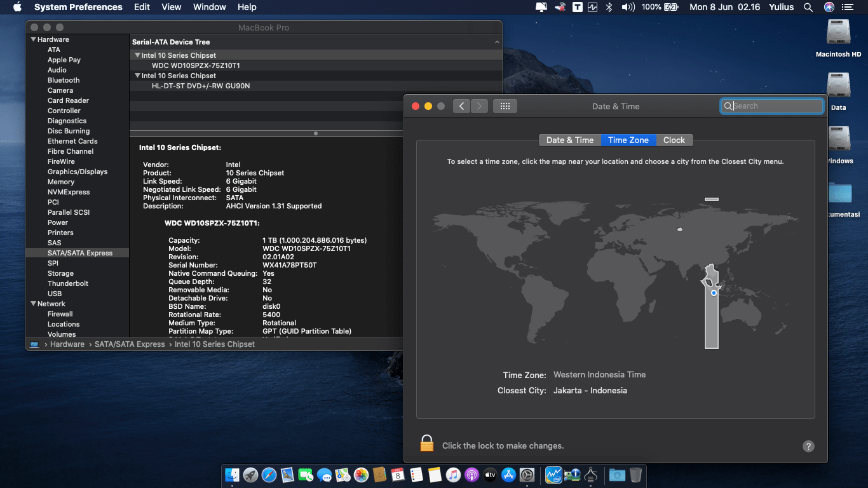Viewport: 868px width, 488px height.
Task: Select SATA/SATA Express in sidebar
Action: (x=78, y=253)
